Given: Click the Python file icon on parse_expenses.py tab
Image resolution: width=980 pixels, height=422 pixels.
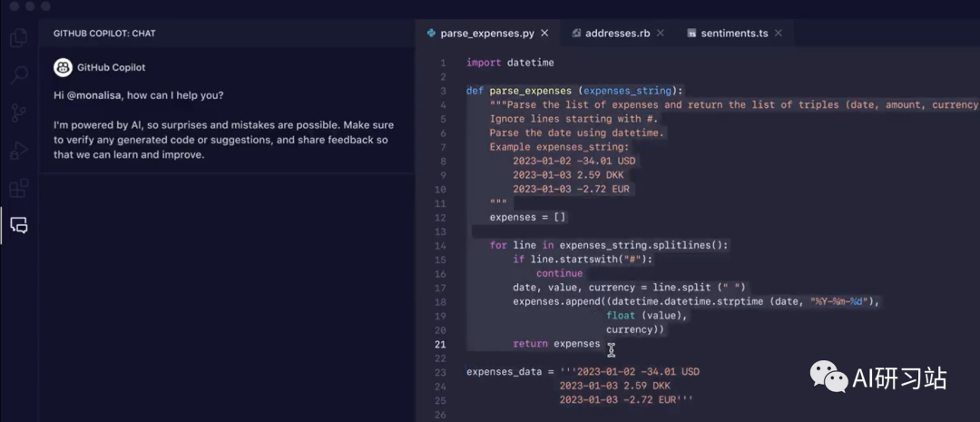Looking at the screenshot, I should tap(431, 34).
